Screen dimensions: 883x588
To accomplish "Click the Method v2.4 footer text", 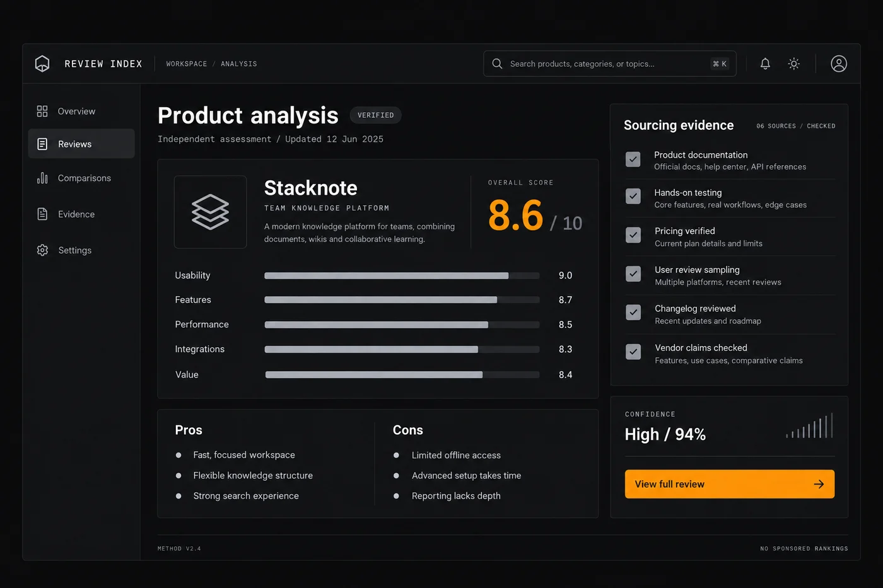I will pyautogui.click(x=179, y=549).
